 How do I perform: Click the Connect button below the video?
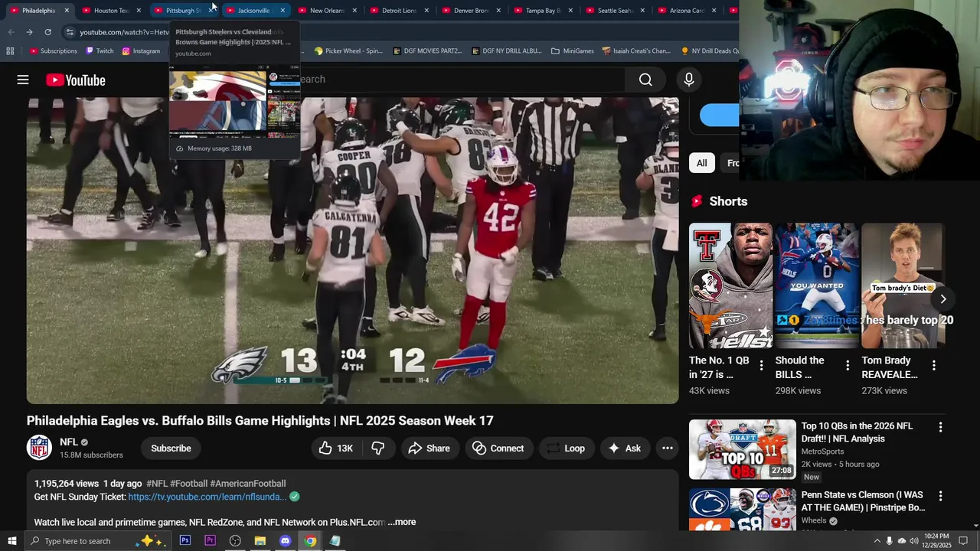point(498,448)
